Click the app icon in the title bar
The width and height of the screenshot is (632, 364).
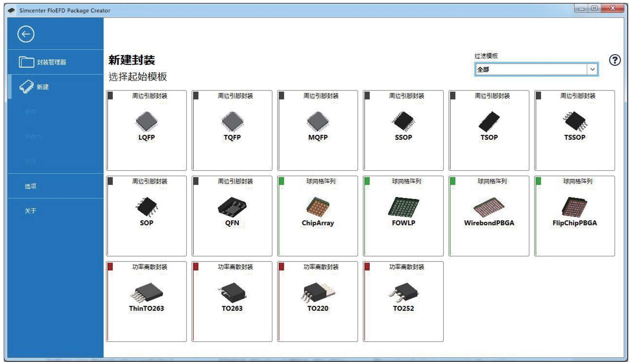coord(12,10)
